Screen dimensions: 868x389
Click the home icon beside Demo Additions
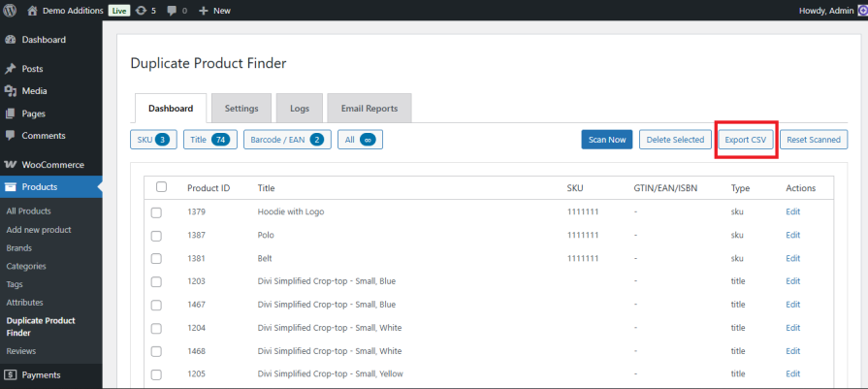point(33,11)
